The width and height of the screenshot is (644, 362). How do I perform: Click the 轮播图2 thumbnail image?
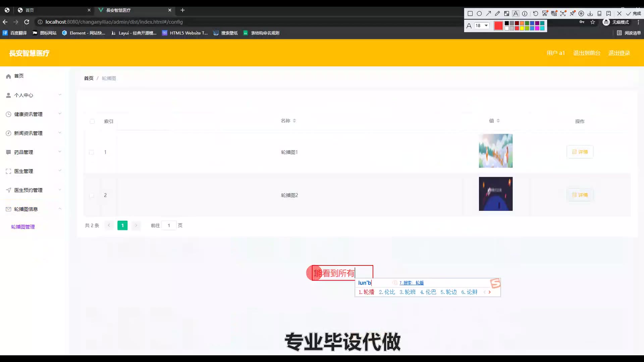pos(495,194)
